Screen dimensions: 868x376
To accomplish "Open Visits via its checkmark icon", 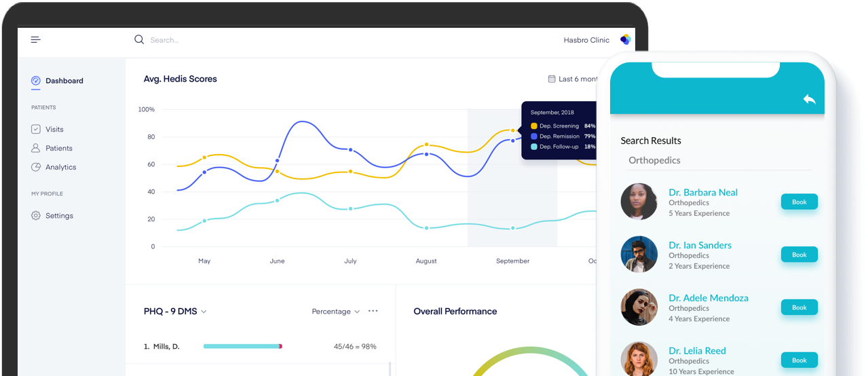I will click(x=36, y=129).
